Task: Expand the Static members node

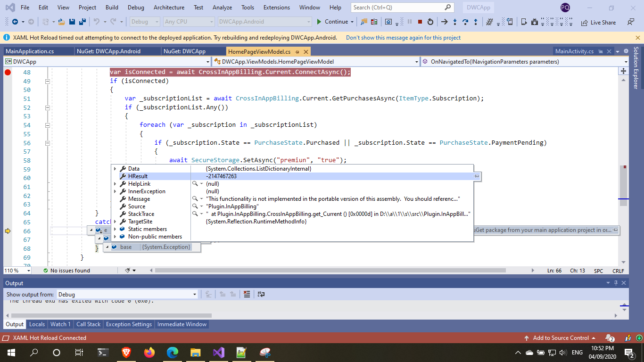Action: [115, 229]
